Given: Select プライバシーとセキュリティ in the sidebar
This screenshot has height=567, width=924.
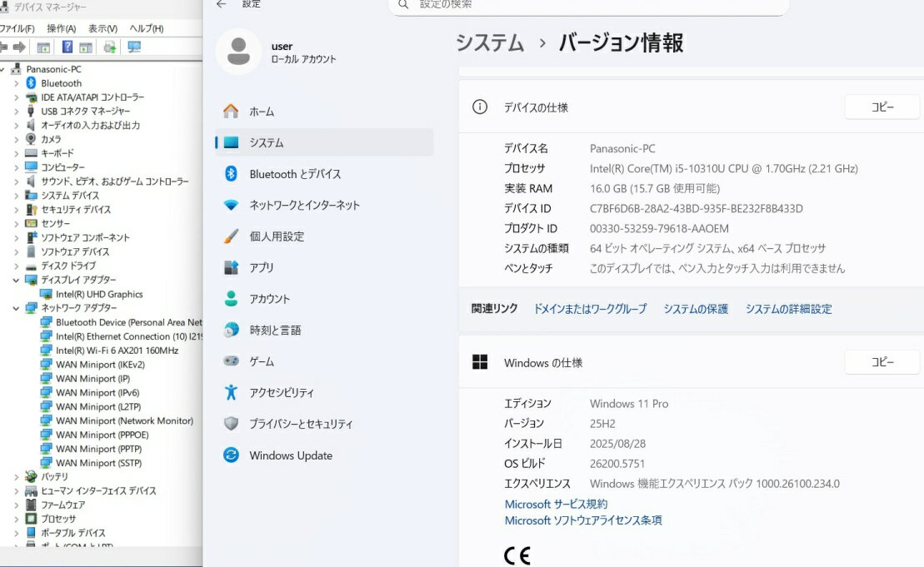Looking at the screenshot, I should click(x=300, y=424).
